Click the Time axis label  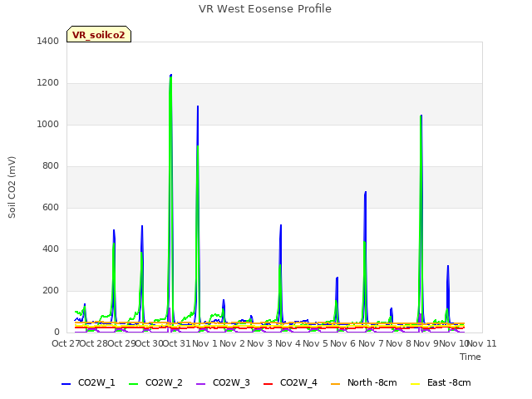470,357
